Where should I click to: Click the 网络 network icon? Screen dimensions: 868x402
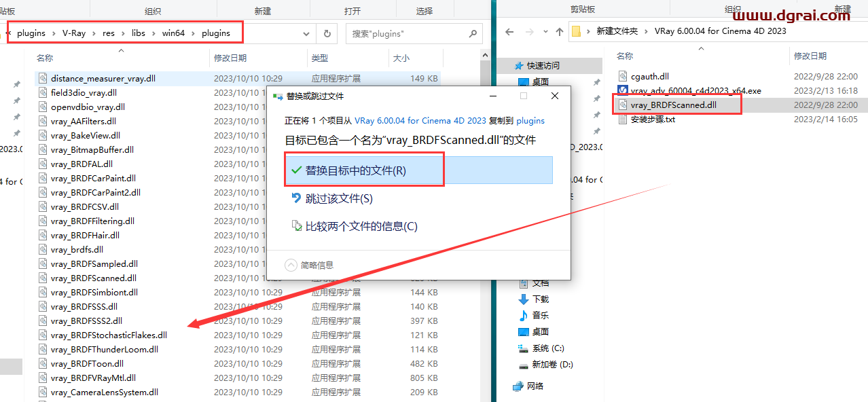click(518, 386)
